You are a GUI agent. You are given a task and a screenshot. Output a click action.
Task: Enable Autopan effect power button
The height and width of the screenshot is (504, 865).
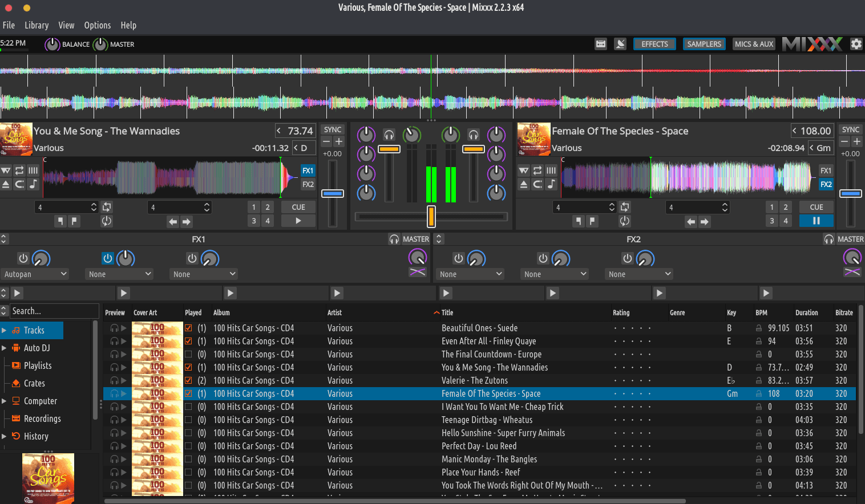23,258
